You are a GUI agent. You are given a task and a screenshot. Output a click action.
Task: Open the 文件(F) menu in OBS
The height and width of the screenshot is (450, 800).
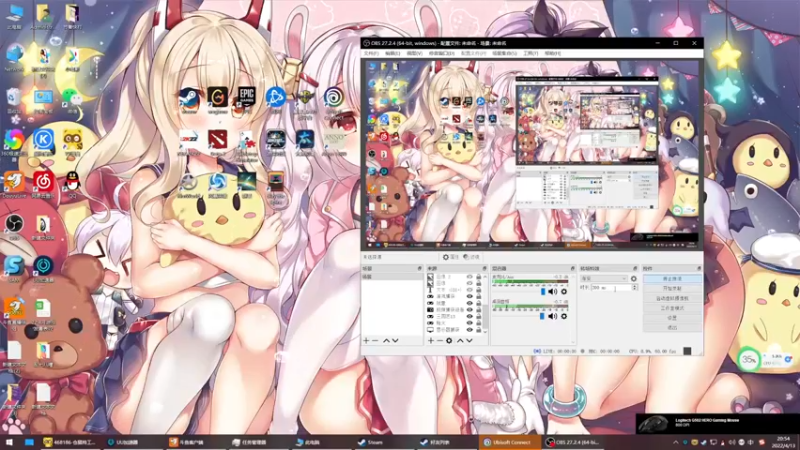click(x=371, y=53)
